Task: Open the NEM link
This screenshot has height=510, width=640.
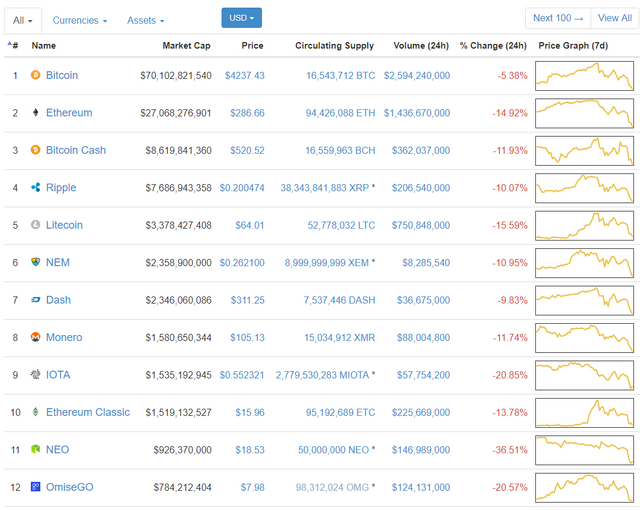Action: click(58, 262)
